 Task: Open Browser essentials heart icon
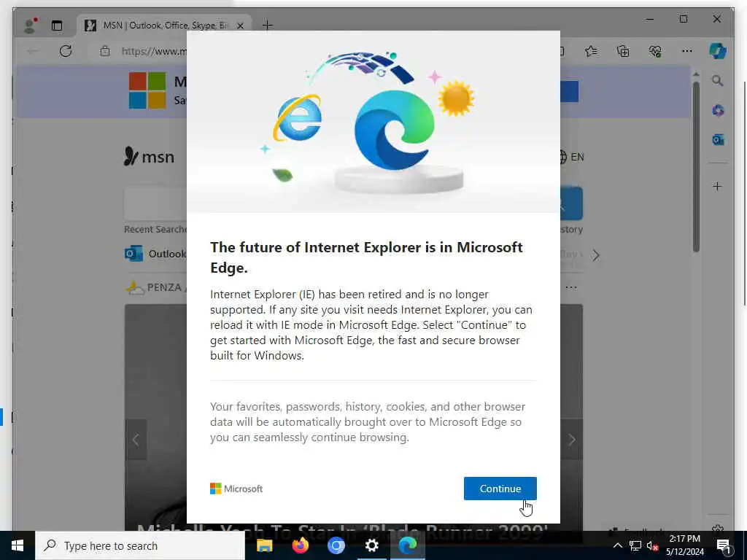pos(655,51)
